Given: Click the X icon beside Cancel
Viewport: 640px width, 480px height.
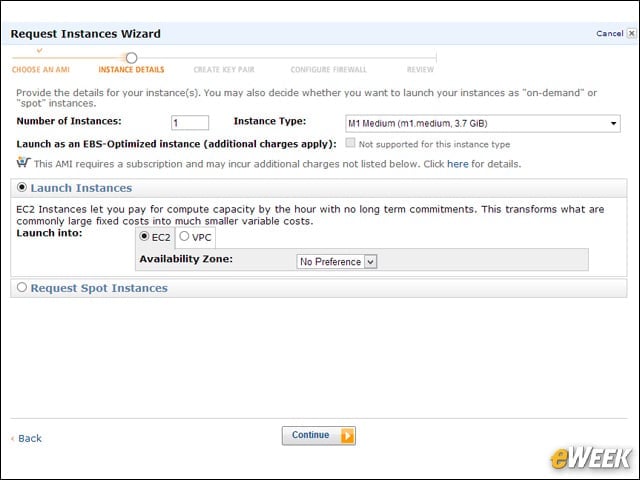Looking at the screenshot, I should pos(631,33).
